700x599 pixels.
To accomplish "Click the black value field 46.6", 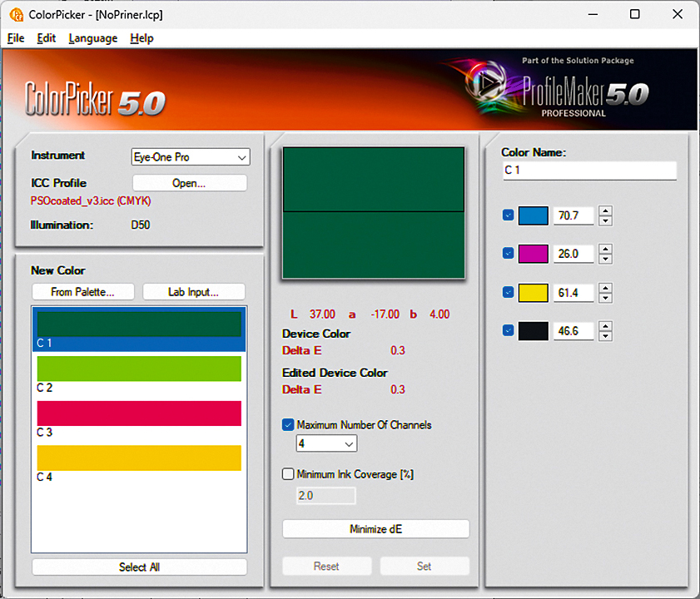I will 573,331.
